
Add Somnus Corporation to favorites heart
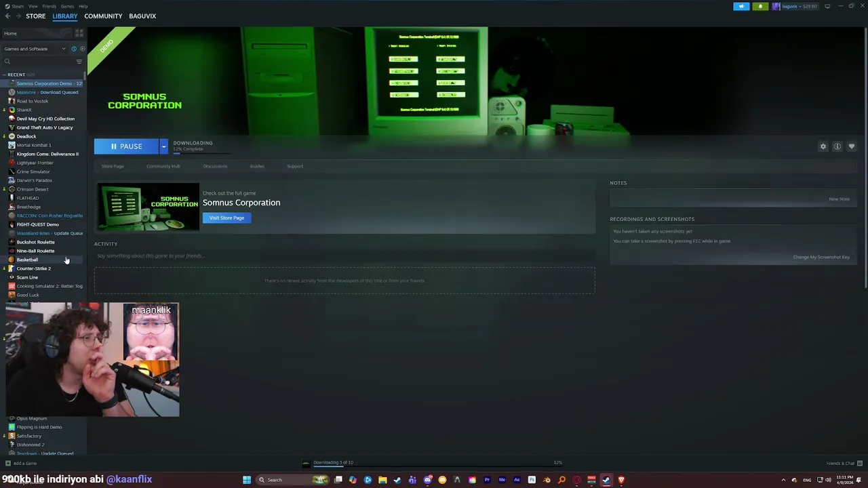click(x=852, y=146)
